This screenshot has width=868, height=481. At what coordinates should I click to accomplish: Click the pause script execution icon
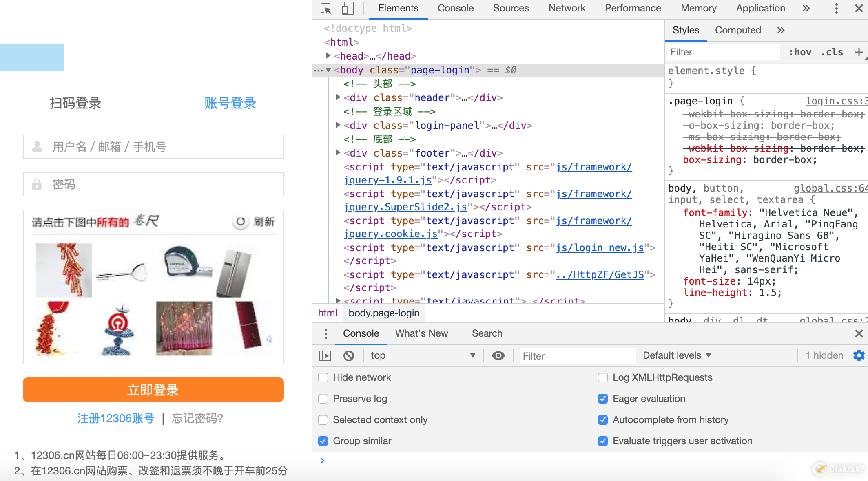(x=325, y=355)
